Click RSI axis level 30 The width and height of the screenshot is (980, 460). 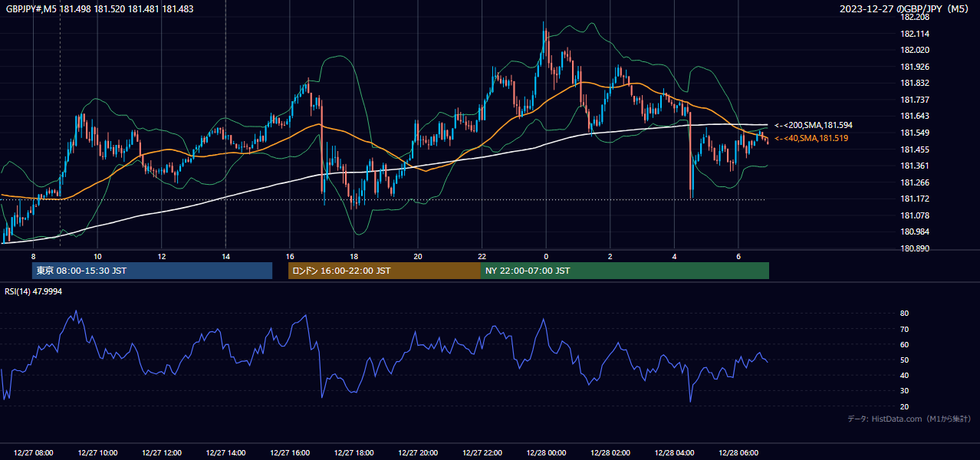pos(904,390)
